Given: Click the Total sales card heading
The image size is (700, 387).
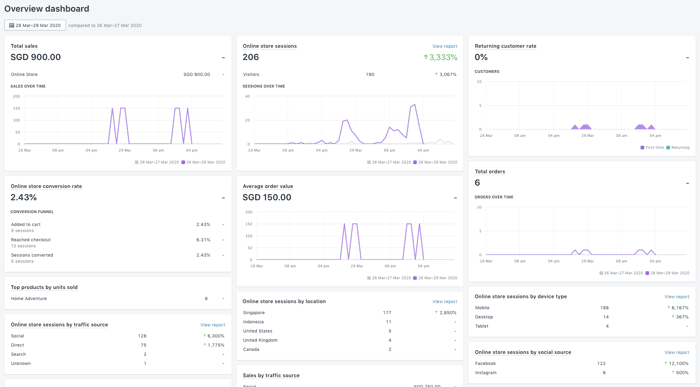Looking at the screenshot, I should tap(24, 46).
